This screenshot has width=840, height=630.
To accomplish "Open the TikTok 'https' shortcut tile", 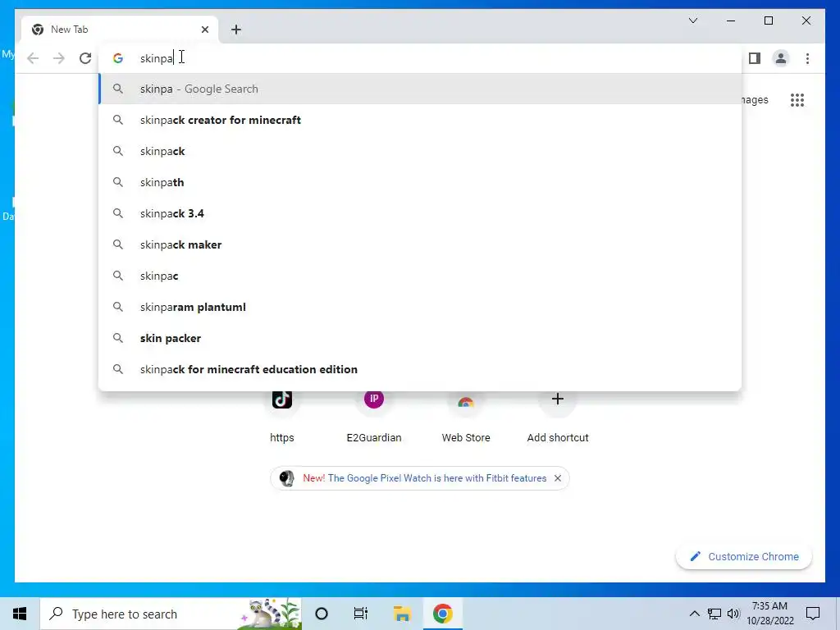I will 282,418.
